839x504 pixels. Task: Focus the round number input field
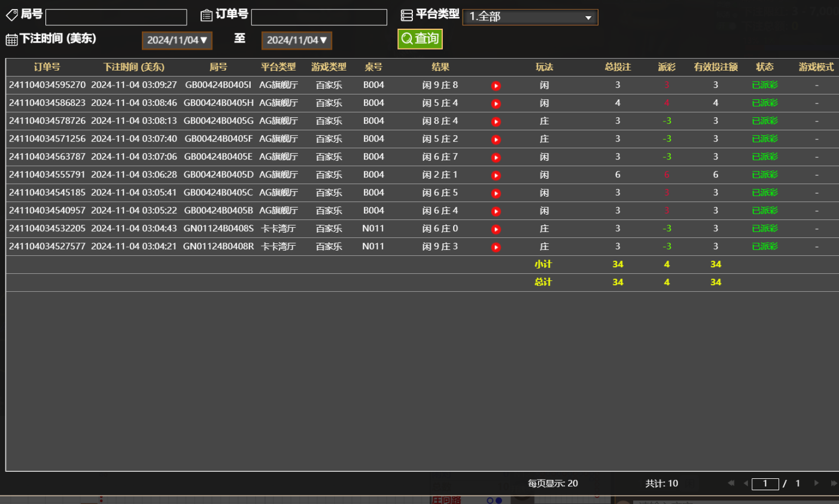pos(116,17)
